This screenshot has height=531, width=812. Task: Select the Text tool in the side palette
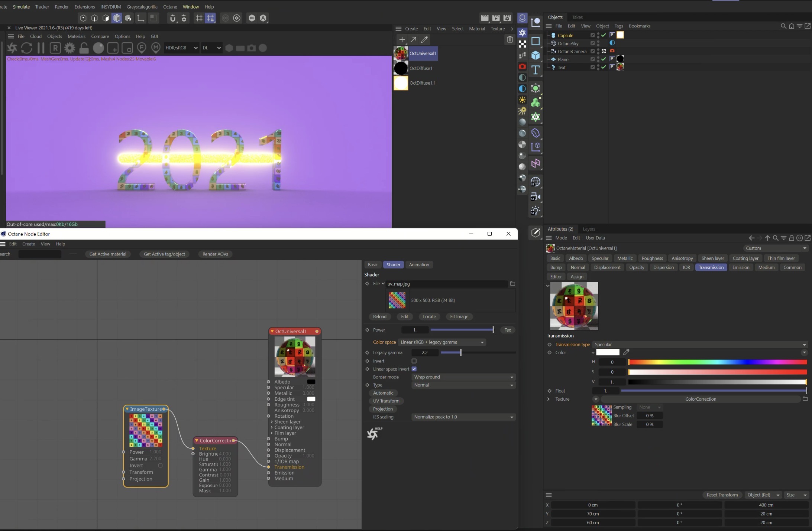(x=535, y=70)
